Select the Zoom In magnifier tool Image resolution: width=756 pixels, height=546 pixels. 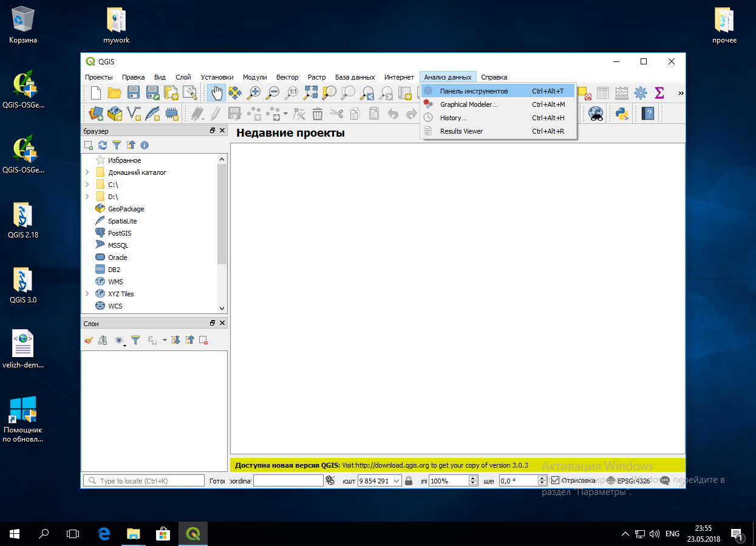pyautogui.click(x=254, y=93)
